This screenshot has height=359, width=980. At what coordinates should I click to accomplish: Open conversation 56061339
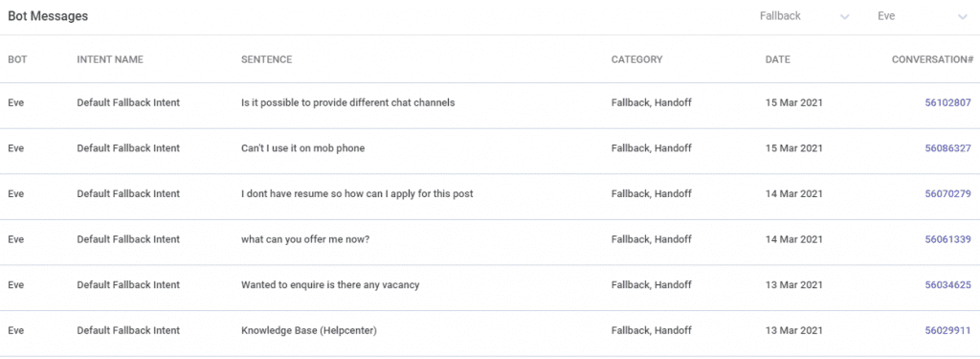pyautogui.click(x=947, y=239)
